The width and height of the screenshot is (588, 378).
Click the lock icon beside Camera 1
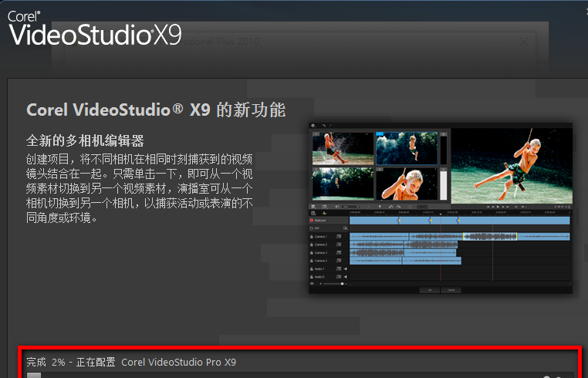pyautogui.click(x=311, y=236)
